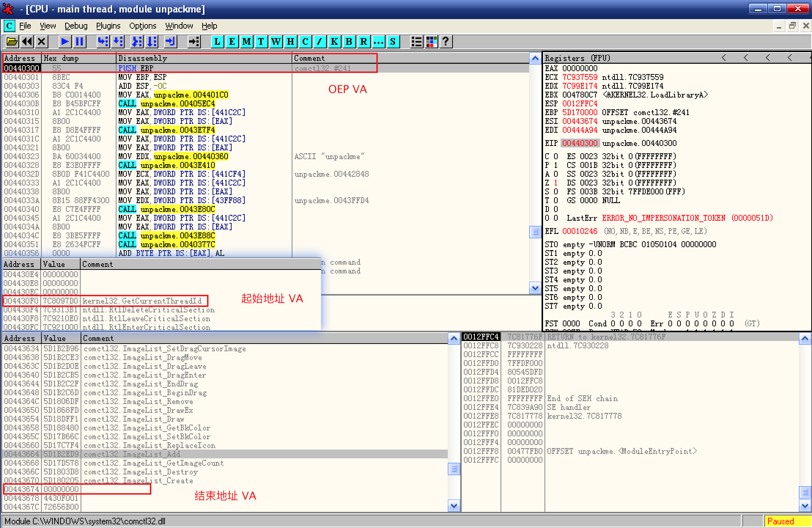Click the Open file folder icon

pyautogui.click(x=12, y=41)
